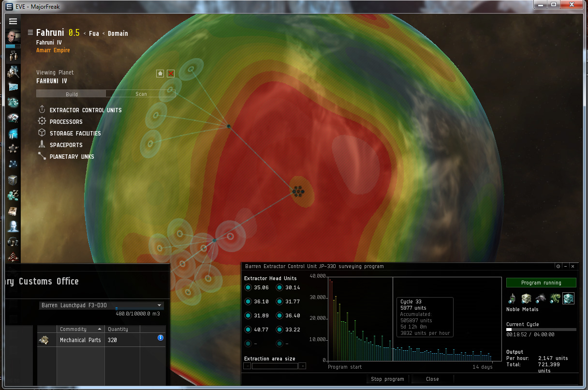Image resolution: width=588 pixels, height=390 pixels.
Task: Click the list icon beside Fahruni name
Action: [30, 32]
